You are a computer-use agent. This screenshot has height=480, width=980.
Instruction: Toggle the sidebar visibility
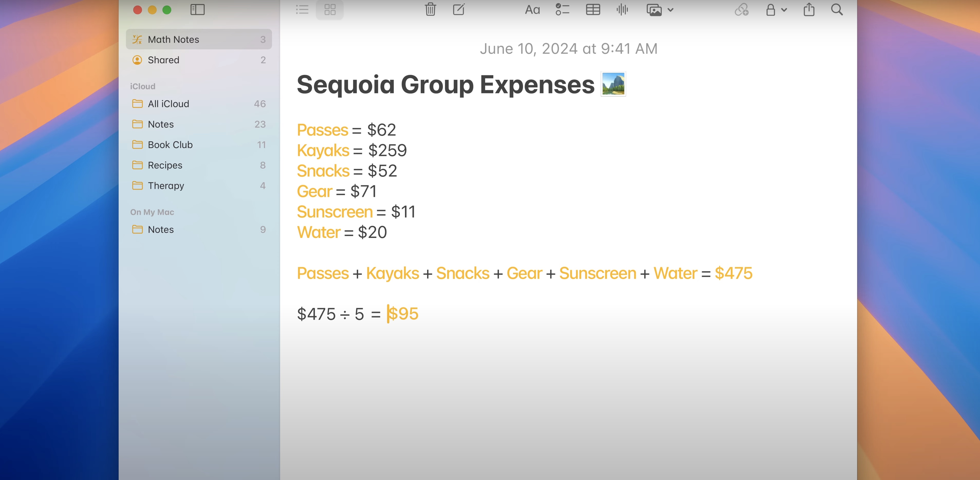point(198,10)
